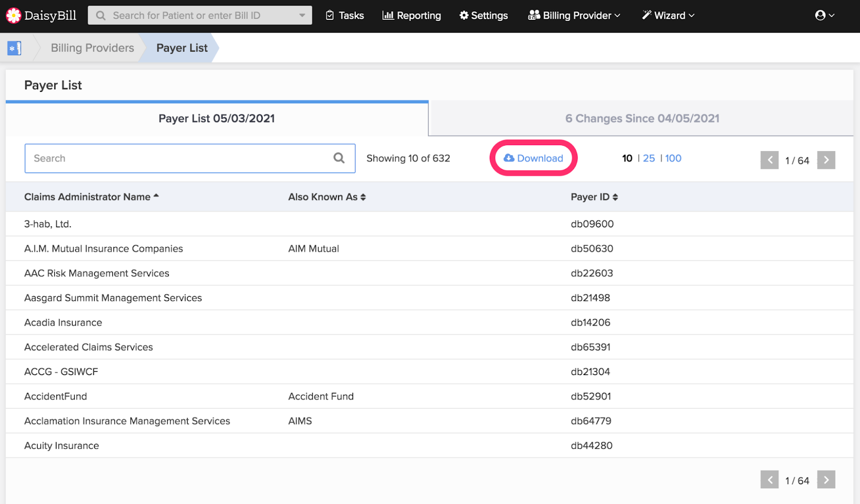
Task: Expand the Billing Provider dropdown menu
Action: 574,16
